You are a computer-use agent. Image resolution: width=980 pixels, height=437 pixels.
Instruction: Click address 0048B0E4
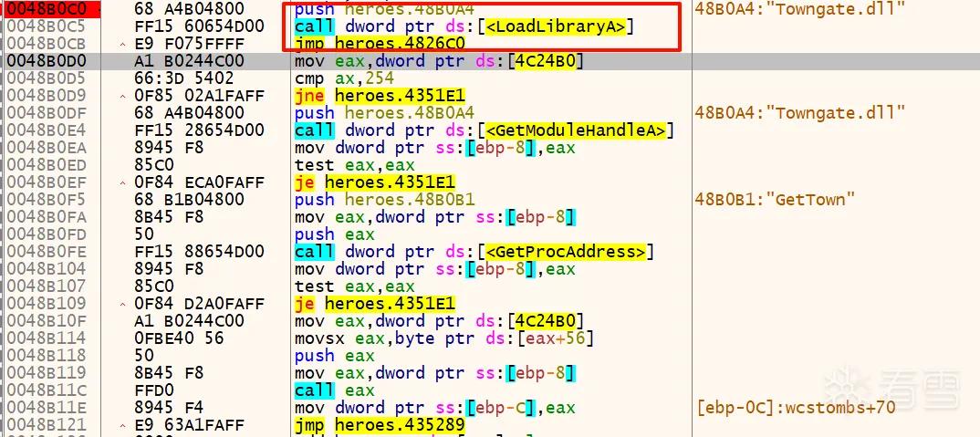47,130
